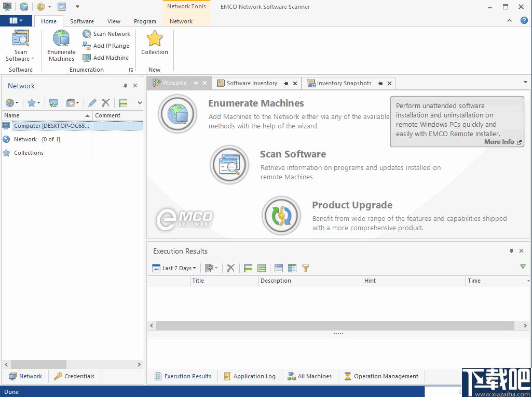Click the Description column header
Screen dimensions: 532x397
pos(310,281)
